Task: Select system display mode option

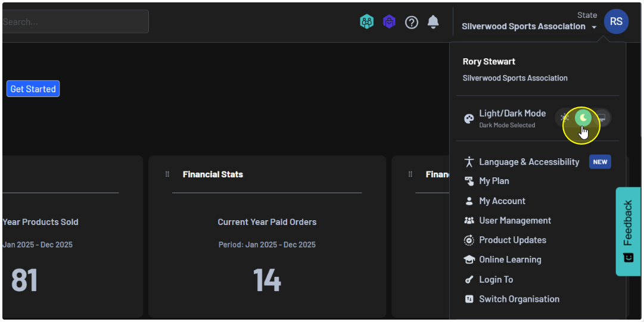Action: [601, 118]
